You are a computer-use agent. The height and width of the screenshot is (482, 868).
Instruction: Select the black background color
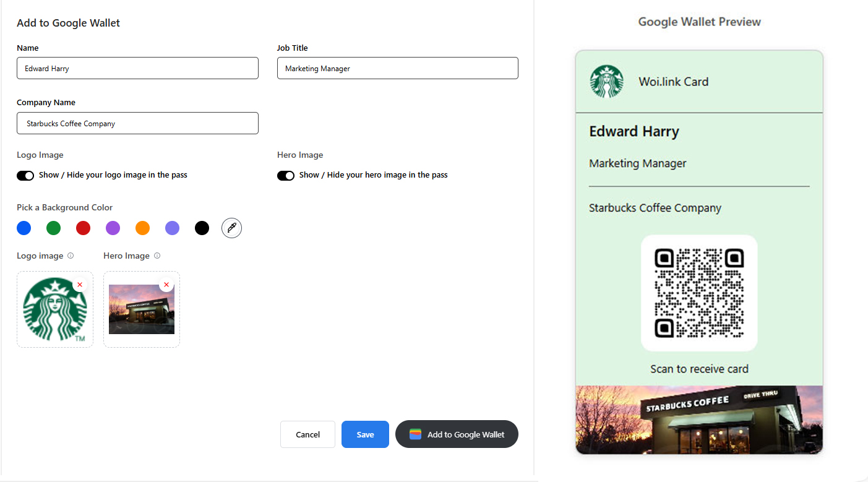click(202, 228)
